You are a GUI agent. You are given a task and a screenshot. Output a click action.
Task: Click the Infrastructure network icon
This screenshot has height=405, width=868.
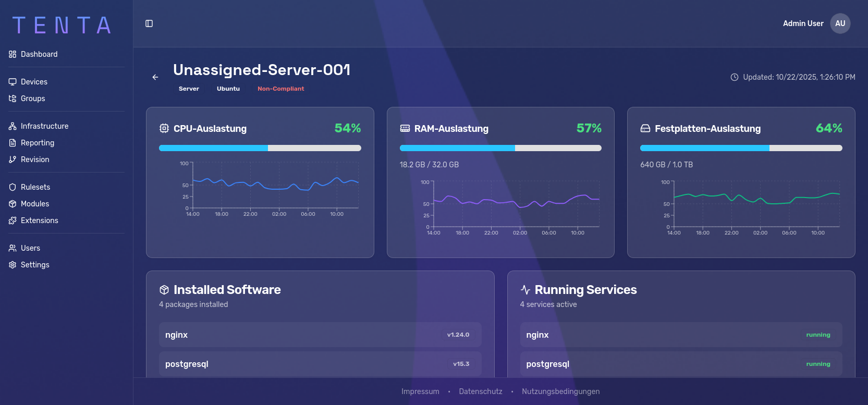tap(13, 126)
